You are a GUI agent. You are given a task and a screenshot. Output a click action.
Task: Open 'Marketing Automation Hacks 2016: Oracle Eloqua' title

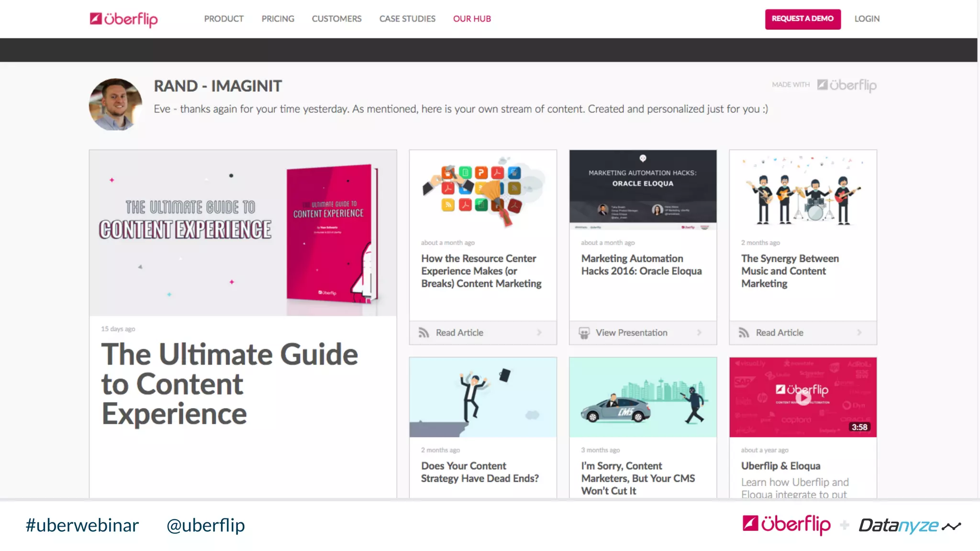point(641,264)
